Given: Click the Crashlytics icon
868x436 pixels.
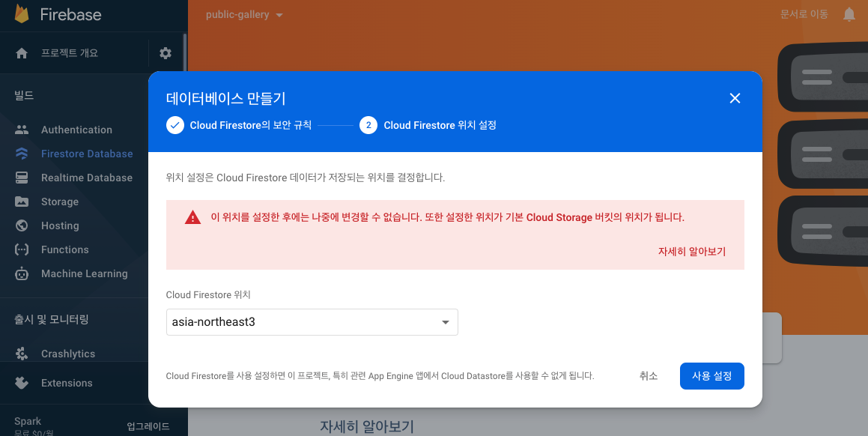Looking at the screenshot, I should [x=22, y=354].
